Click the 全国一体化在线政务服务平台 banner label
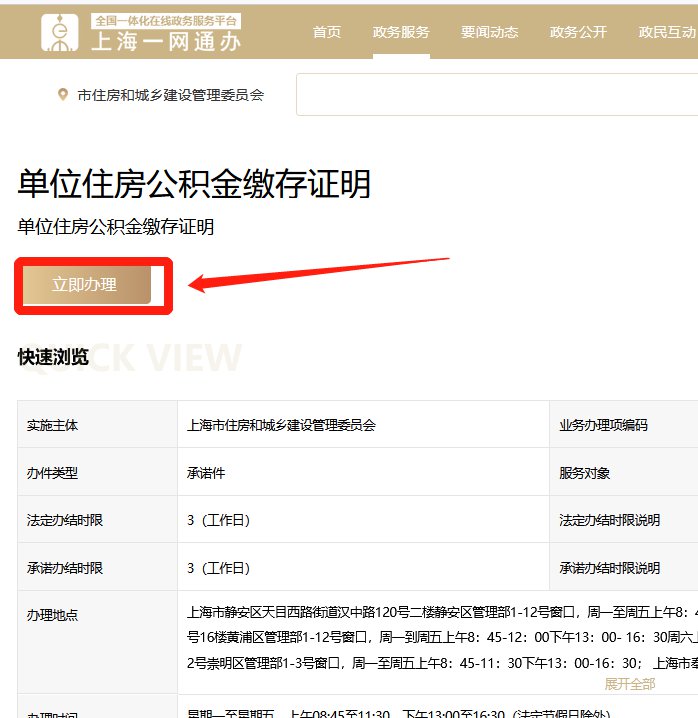698x718 pixels. tap(166, 21)
